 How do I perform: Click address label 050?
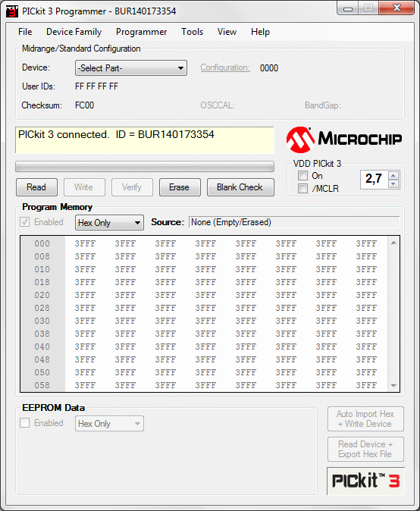point(42,372)
